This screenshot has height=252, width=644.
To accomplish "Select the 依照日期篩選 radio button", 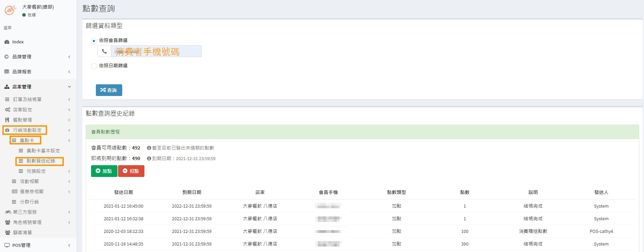I will point(94,66).
